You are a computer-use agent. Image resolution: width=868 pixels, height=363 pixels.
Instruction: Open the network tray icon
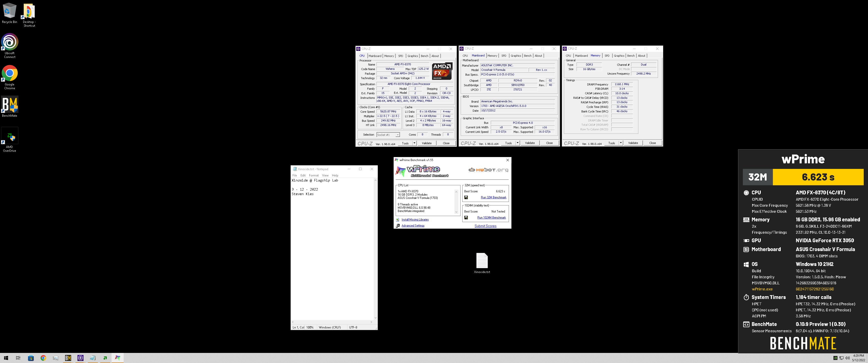coord(842,358)
